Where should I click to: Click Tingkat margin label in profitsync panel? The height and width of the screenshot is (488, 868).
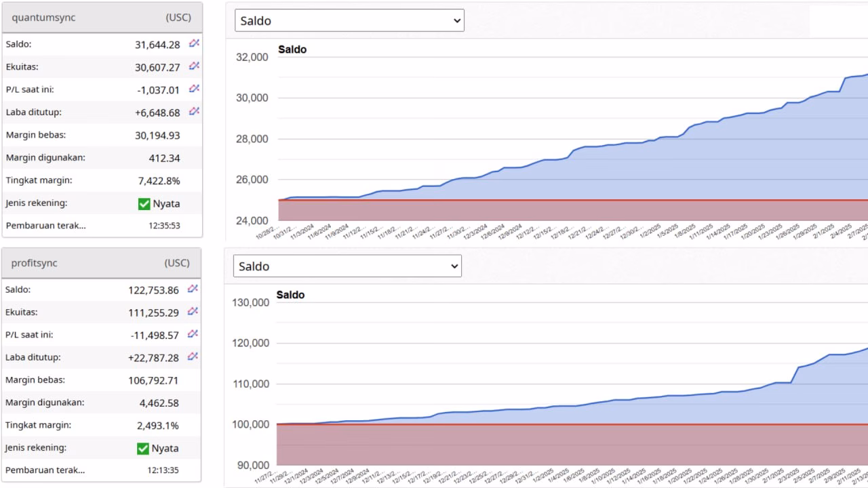38,425
